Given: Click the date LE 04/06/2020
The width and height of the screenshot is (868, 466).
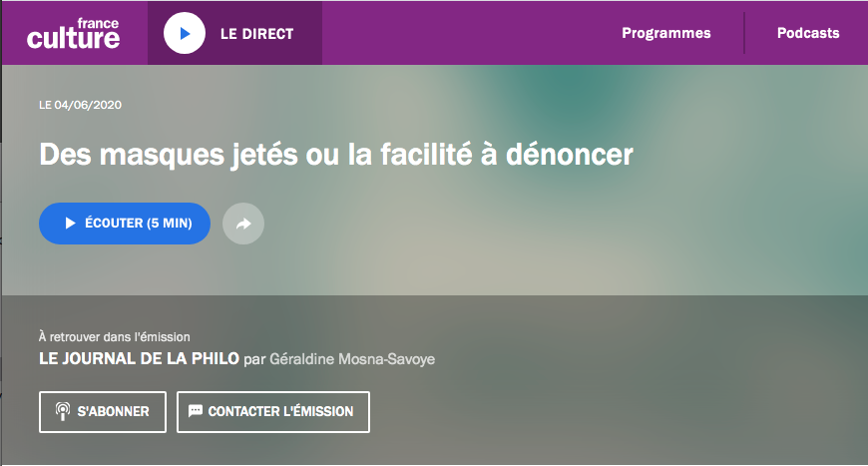Looking at the screenshot, I should click(80, 105).
